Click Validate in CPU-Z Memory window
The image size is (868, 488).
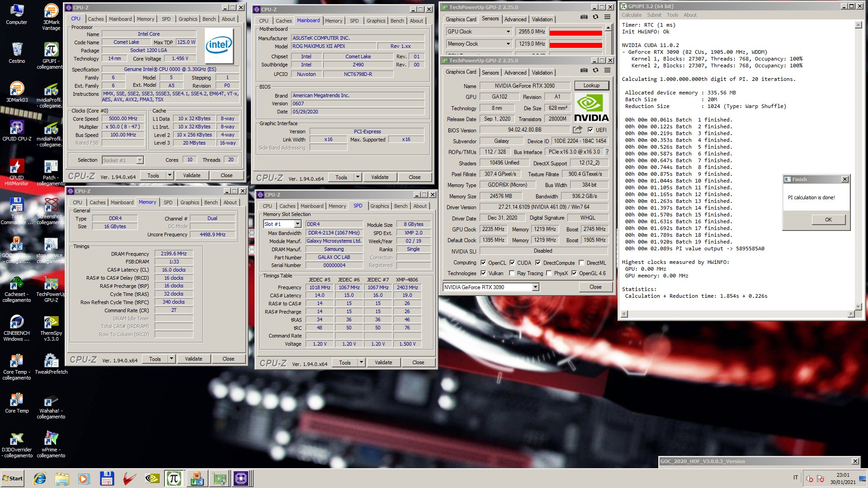[193, 359]
